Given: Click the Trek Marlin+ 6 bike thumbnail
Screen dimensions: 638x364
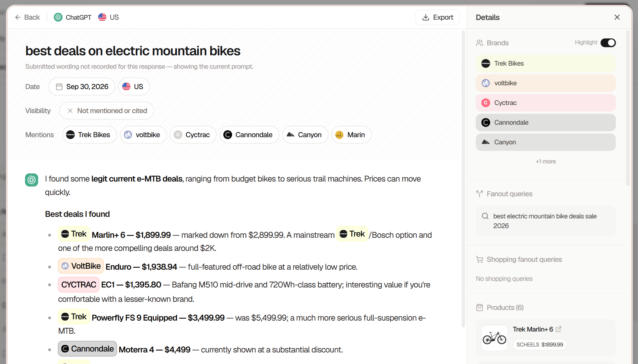Looking at the screenshot, I should click(494, 338).
